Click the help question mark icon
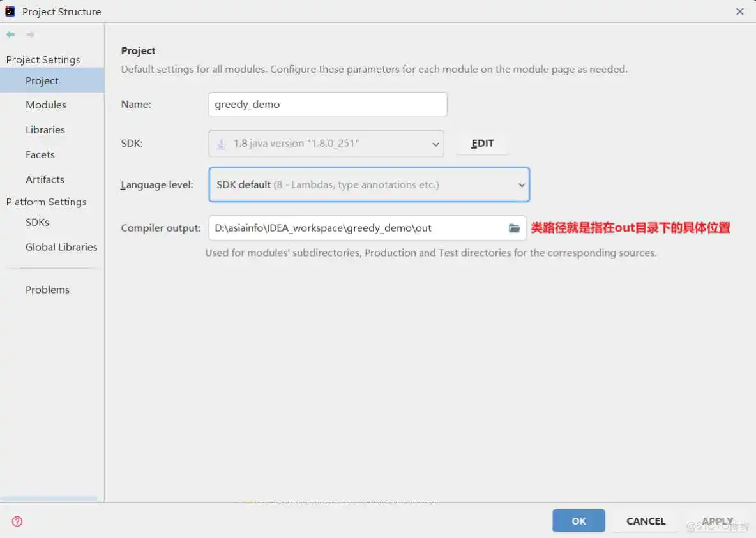This screenshot has width=756, height=538. coord(17,521)
